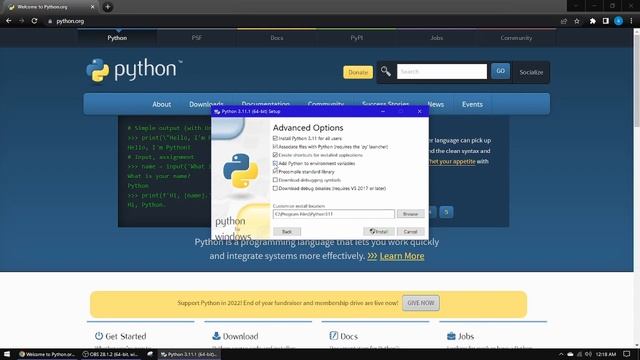Open the Docs section heading below banner

point(349,336)
